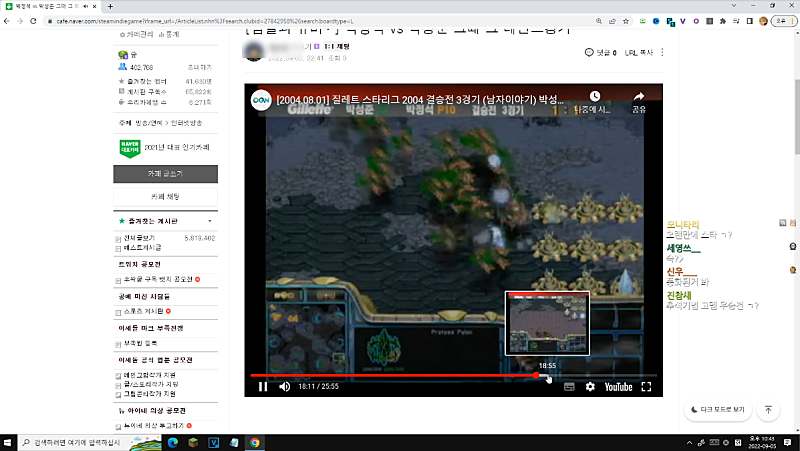
Task: Collapse the 즐겨찾는 게시판 section arrow
Action: coord(210,221)
